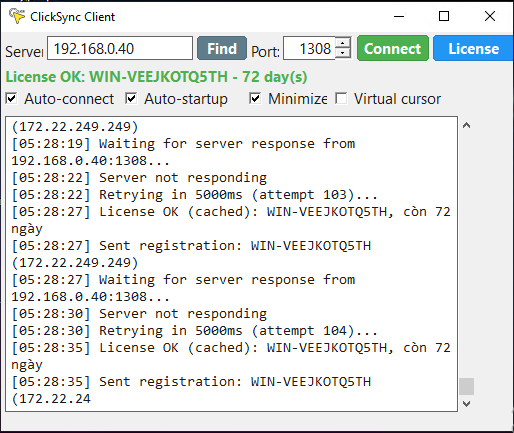
Task: Click the ClickSync Client app icon in title bar
Action: tap(17, 16)
